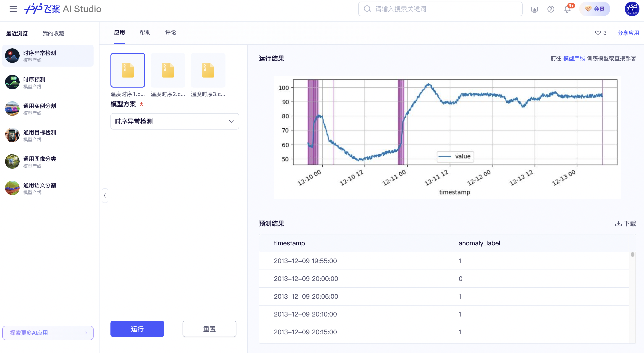Viewport: 644px width, 353px height.
Task: Switch to the 帮助 tab
Action: tap(145, 32)
